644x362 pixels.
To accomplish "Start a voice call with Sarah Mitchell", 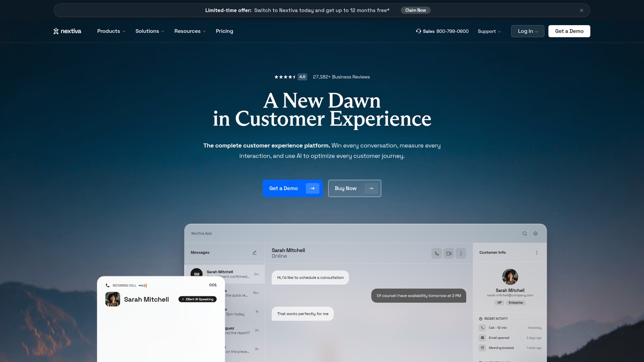I will click(436, 253).
